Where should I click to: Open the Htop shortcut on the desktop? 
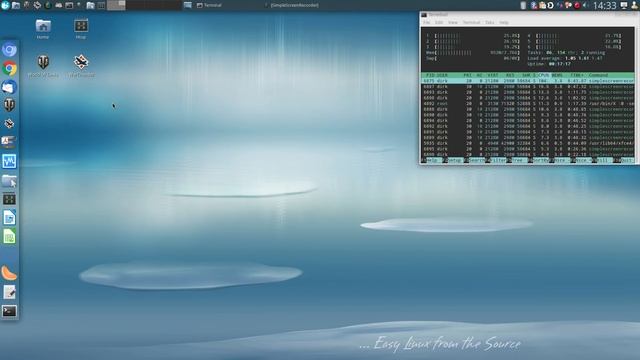click(x=81, y=29)
